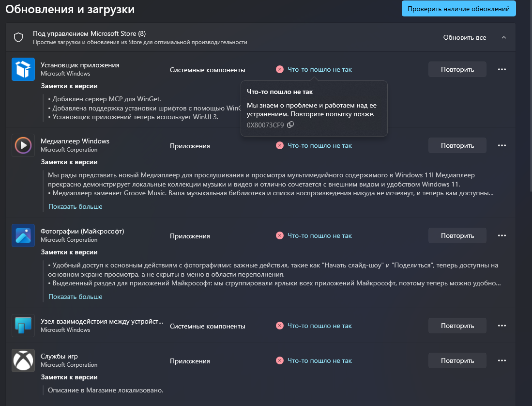532x406 pixels.
Task: Copy error code 0X80073CF9 with copy icon
Action: coord(290,125)
